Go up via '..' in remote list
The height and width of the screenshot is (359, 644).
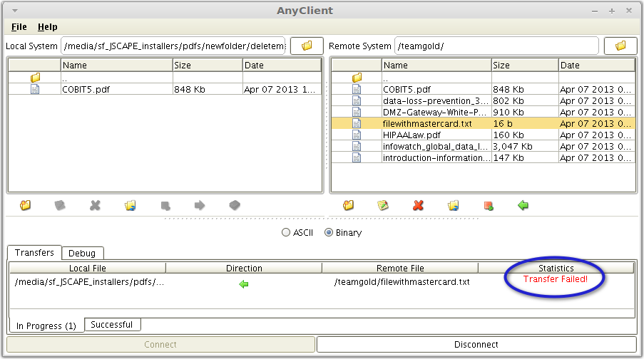point(385,79)
